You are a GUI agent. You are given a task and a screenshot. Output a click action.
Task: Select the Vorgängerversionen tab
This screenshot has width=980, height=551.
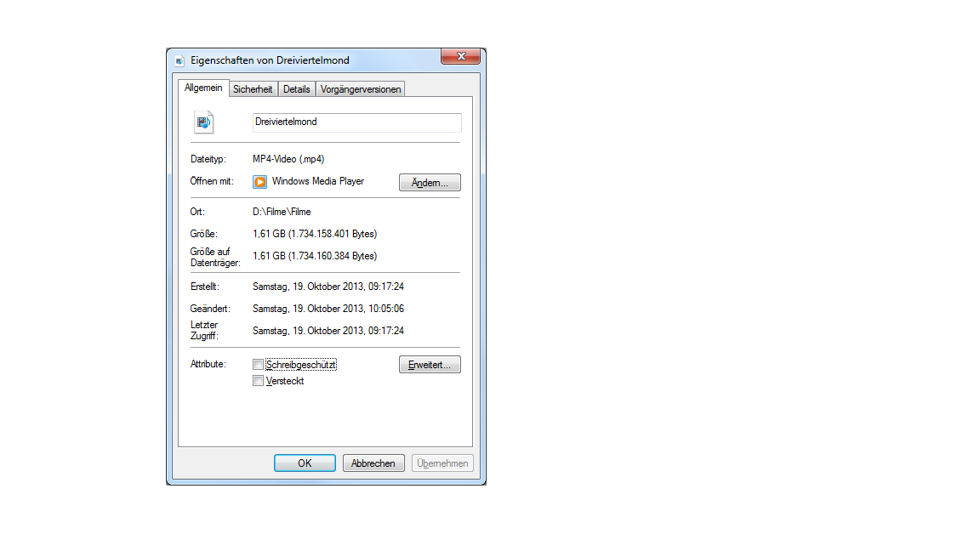point(361,89)
